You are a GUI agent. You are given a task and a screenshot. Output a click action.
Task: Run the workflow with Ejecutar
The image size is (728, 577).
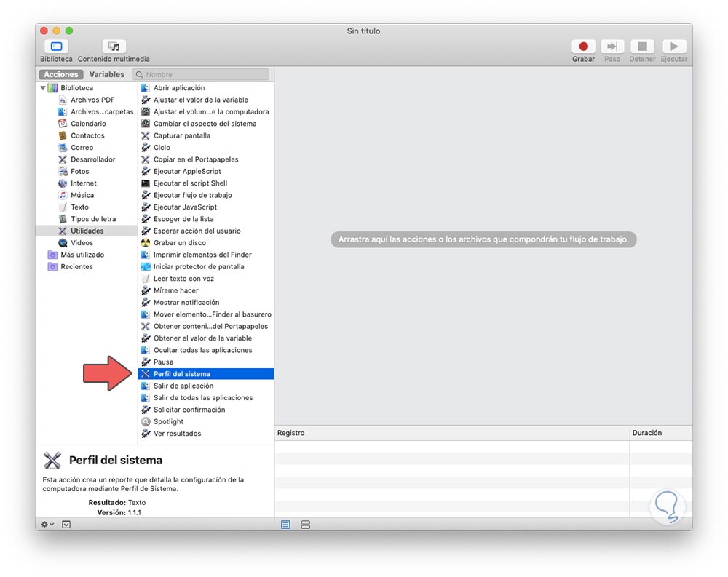674,47
